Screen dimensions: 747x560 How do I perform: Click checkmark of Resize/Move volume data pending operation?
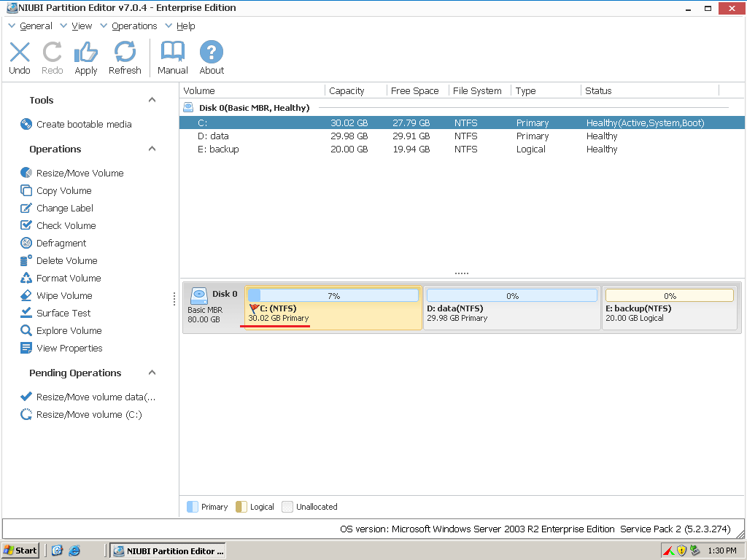[26, 397]
